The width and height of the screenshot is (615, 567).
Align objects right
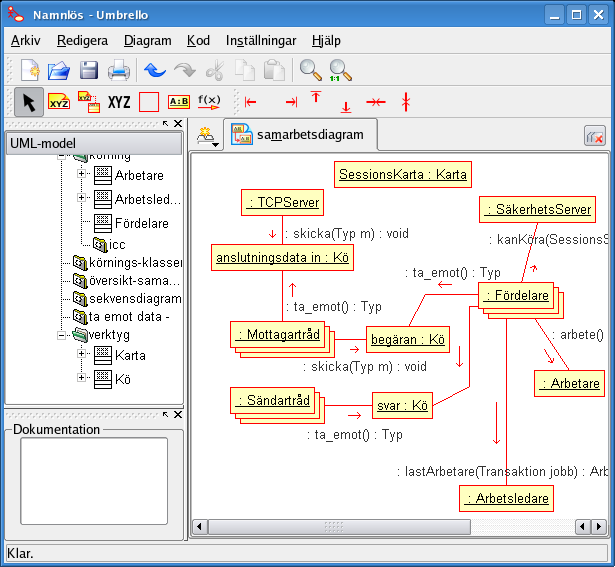point(292,102)
